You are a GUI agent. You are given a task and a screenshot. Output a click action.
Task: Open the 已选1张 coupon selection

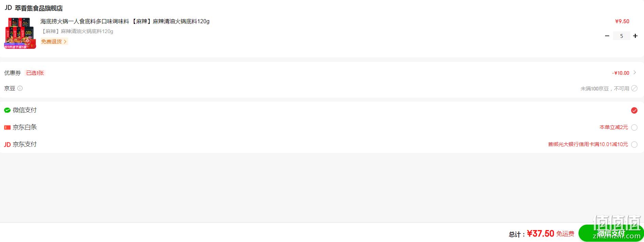pyautogui.click(x=35, y=73)
